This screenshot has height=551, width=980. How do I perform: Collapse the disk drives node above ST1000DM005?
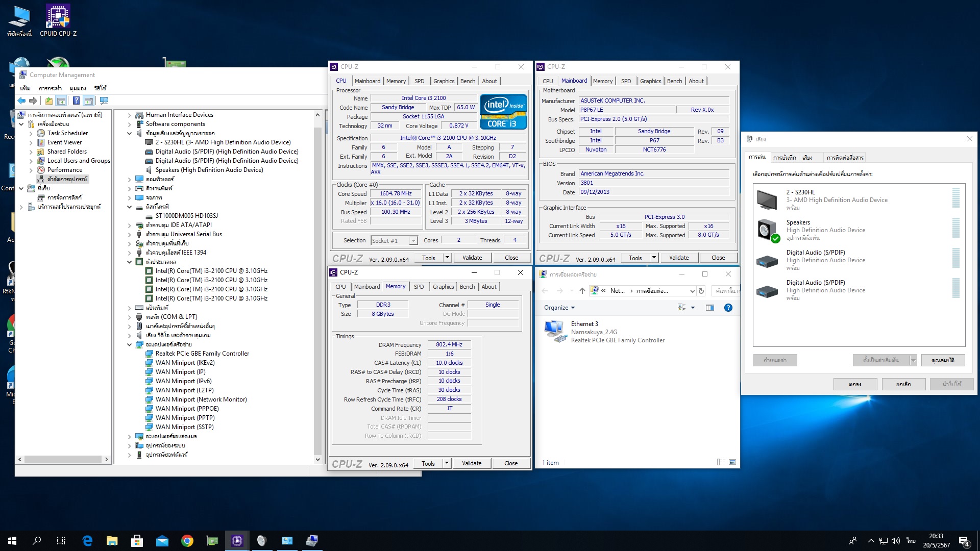click(129, 207)
